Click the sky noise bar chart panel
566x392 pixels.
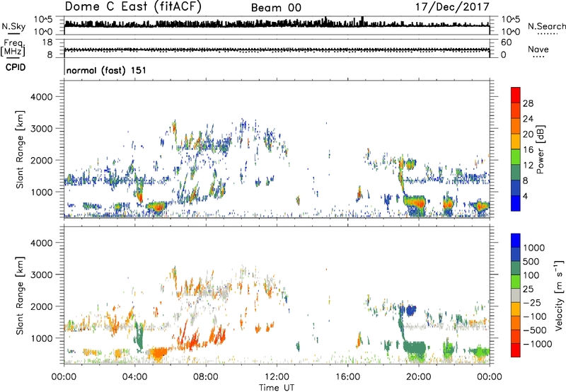tap(277, 25)
